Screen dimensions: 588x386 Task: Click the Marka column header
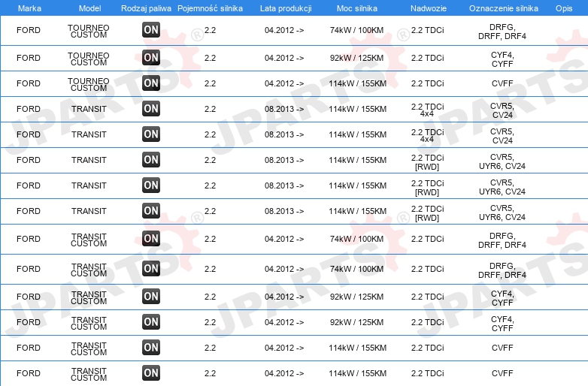tap(29, 8)
